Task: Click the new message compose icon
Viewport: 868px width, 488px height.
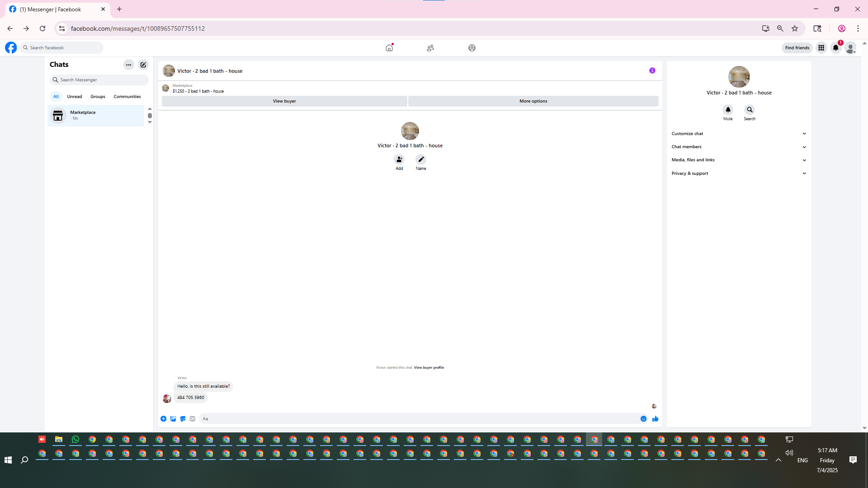Action: [143, 65]
